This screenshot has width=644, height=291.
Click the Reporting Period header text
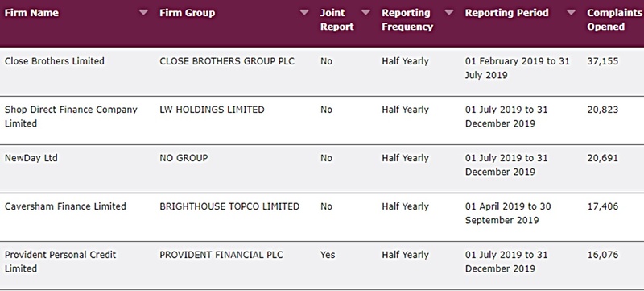point(507,13)
